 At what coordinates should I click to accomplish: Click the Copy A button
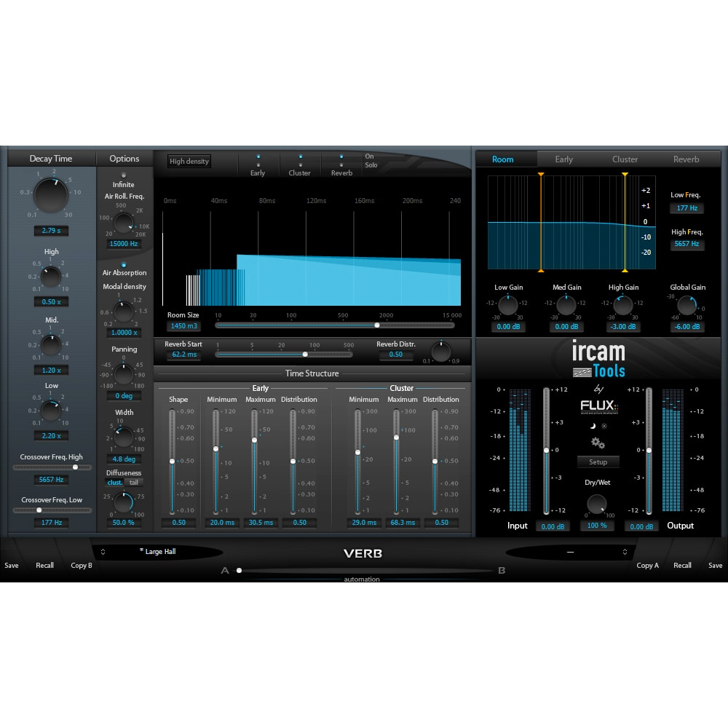[647, 565]
